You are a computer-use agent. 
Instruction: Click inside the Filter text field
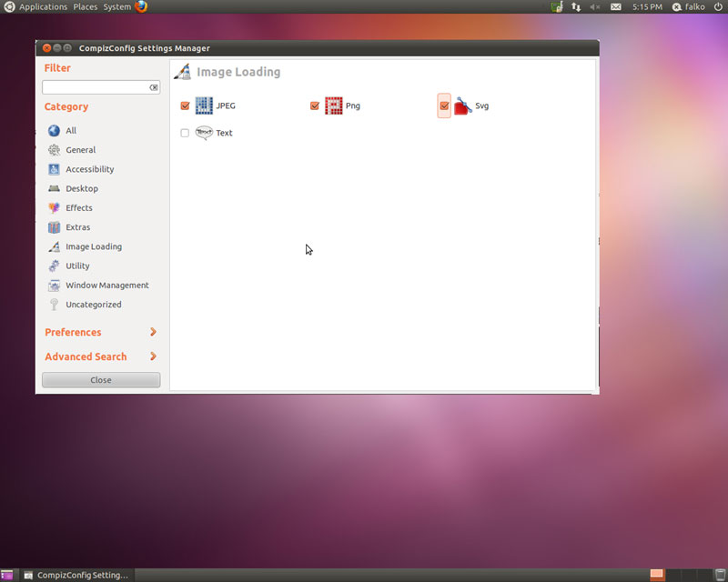[x=96, y=87]
